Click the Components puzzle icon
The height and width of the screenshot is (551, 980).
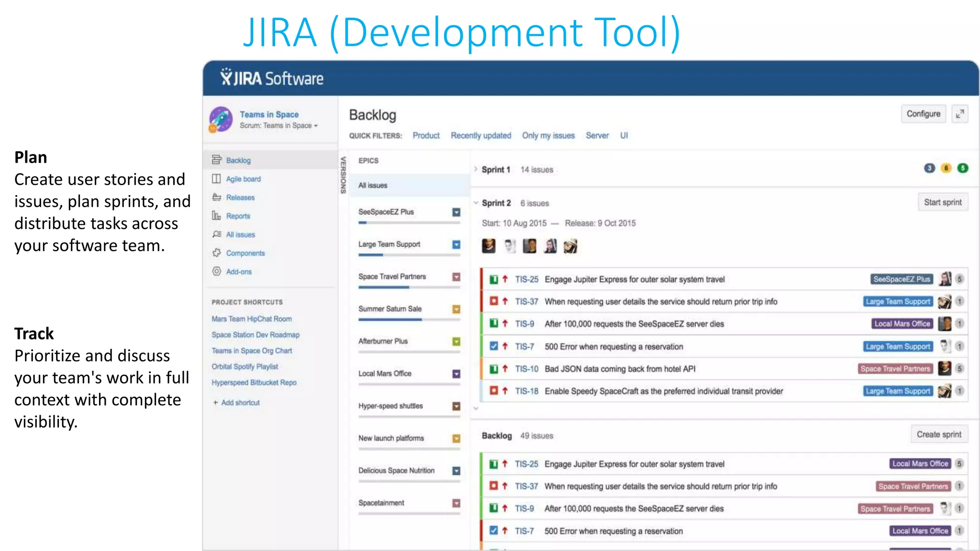click(x=217, y=253)
